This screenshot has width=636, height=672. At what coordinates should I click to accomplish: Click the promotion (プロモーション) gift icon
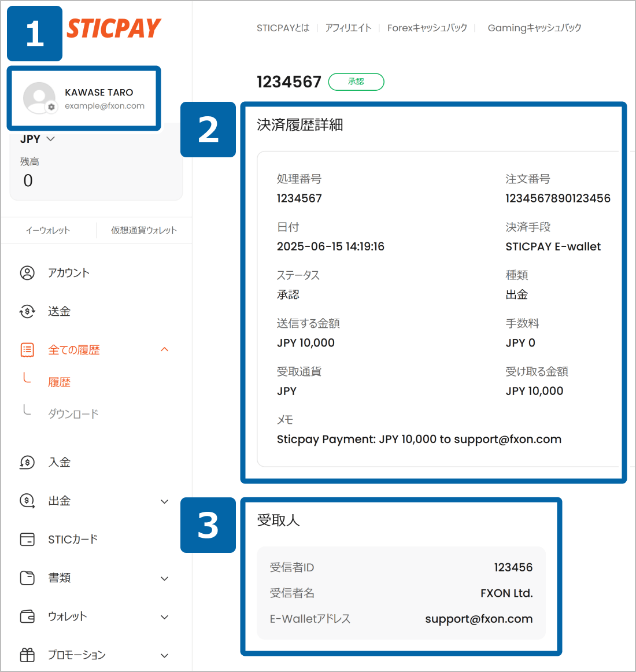coord(27,655)
